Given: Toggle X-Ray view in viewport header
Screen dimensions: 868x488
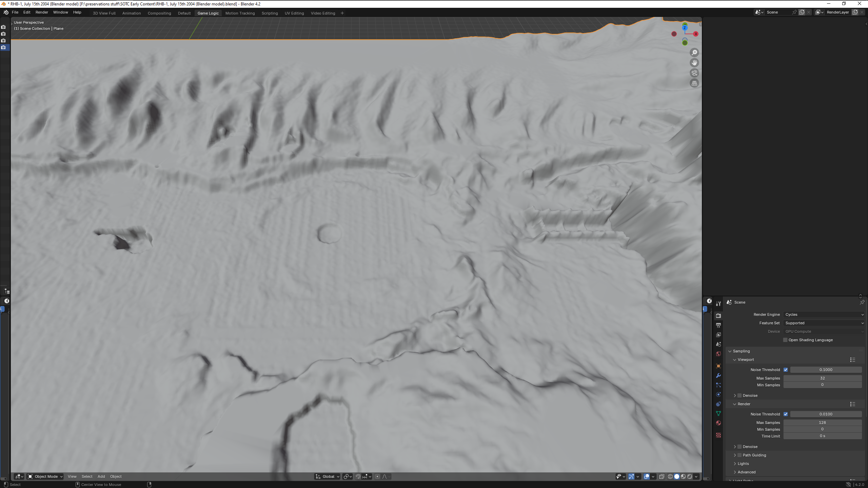Looking at the screenshot, I should [662, 476].
